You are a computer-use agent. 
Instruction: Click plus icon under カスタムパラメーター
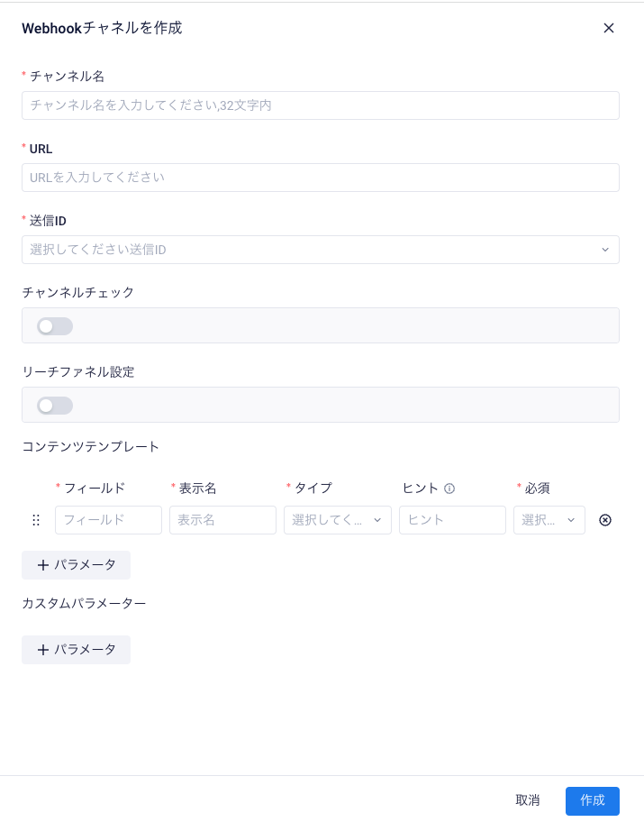(43, 650)
